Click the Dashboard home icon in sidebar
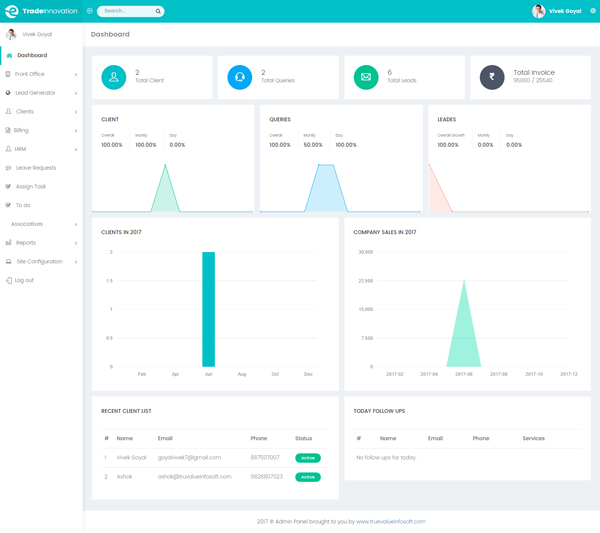Screen dimensions: 600x533 [10, 55]
